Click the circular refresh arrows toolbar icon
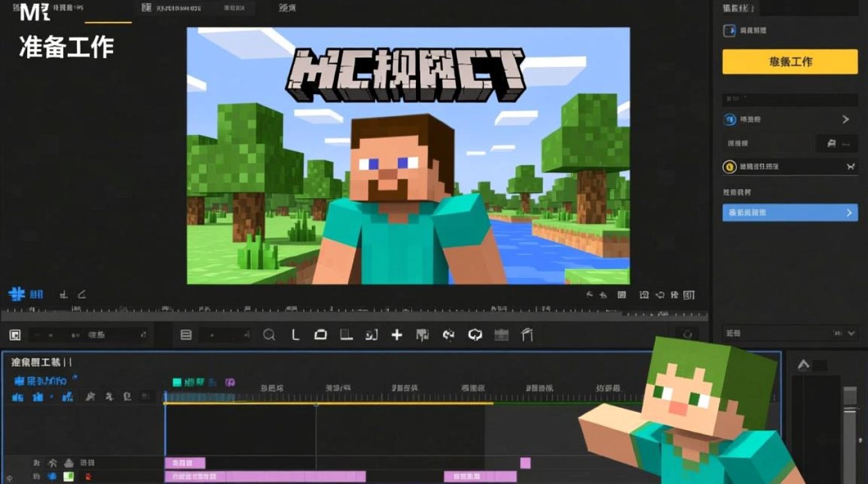This screenshot has width=868, height=484. click(x=475, y=334)
